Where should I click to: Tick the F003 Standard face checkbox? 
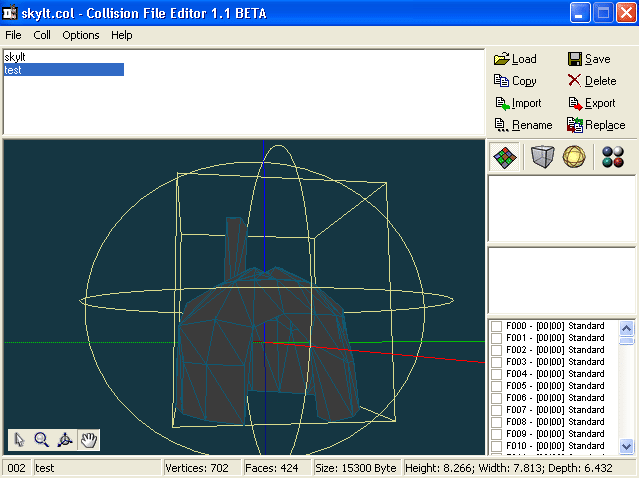(x=497, y=362)
